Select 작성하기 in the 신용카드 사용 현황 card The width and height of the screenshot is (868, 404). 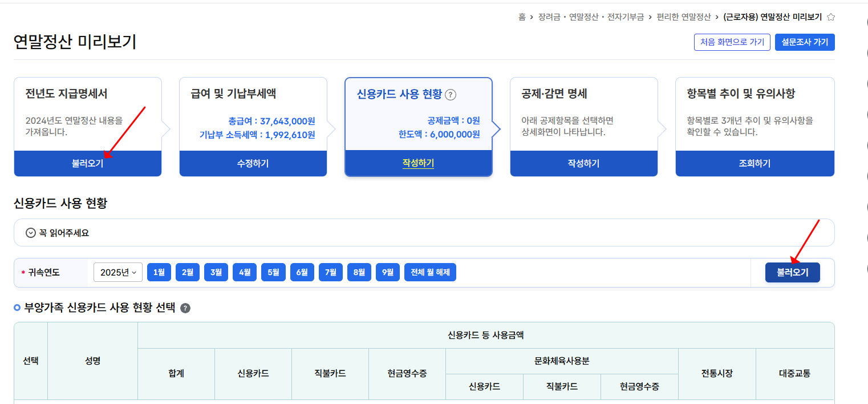[418, 164]
